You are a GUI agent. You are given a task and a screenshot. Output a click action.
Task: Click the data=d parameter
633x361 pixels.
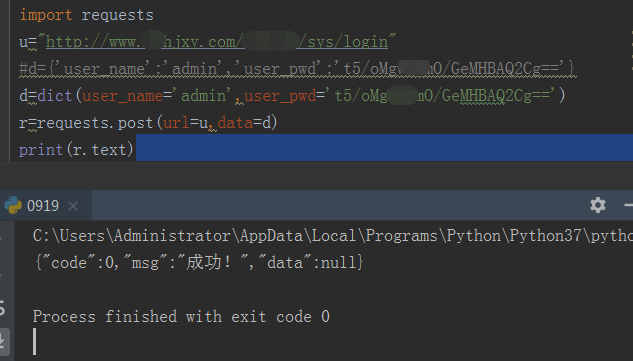245,123
